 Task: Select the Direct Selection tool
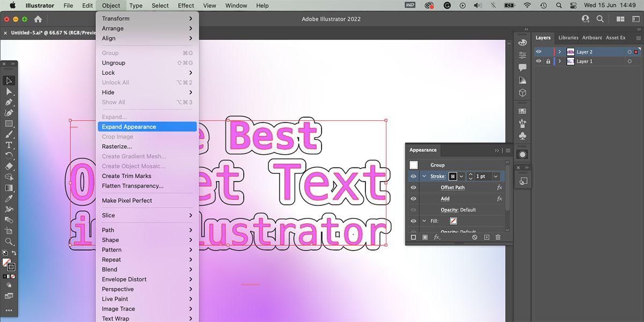(x=9, y=91)
